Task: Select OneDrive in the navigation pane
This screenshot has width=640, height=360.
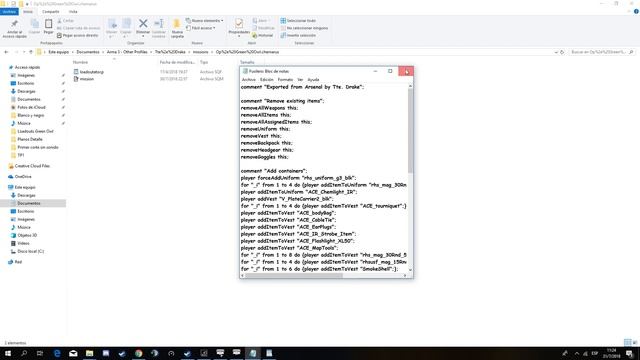Action: (23, 177)
